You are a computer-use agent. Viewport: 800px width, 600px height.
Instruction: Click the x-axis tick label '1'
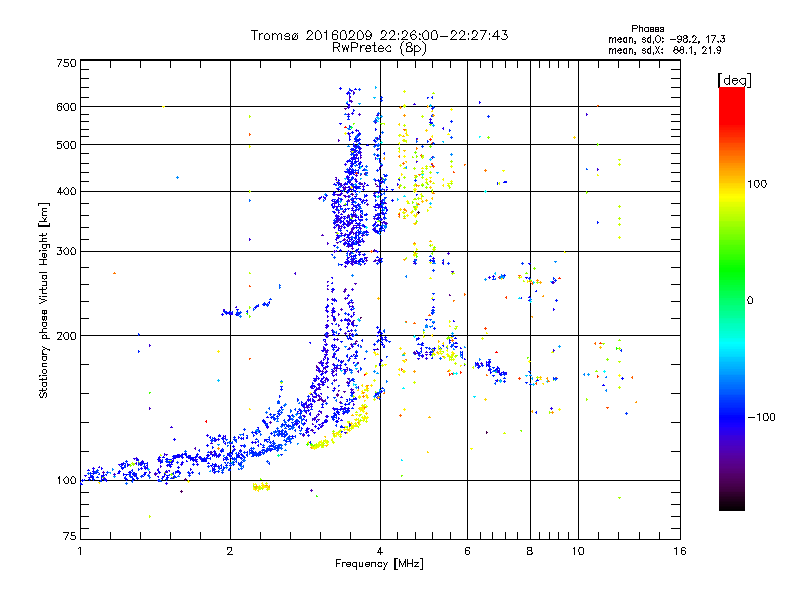pyautogui.click(x=80, y=551)
